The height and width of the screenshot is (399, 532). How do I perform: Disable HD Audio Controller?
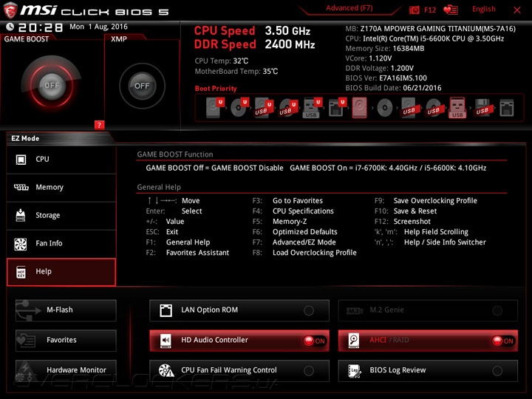point(239,341)
